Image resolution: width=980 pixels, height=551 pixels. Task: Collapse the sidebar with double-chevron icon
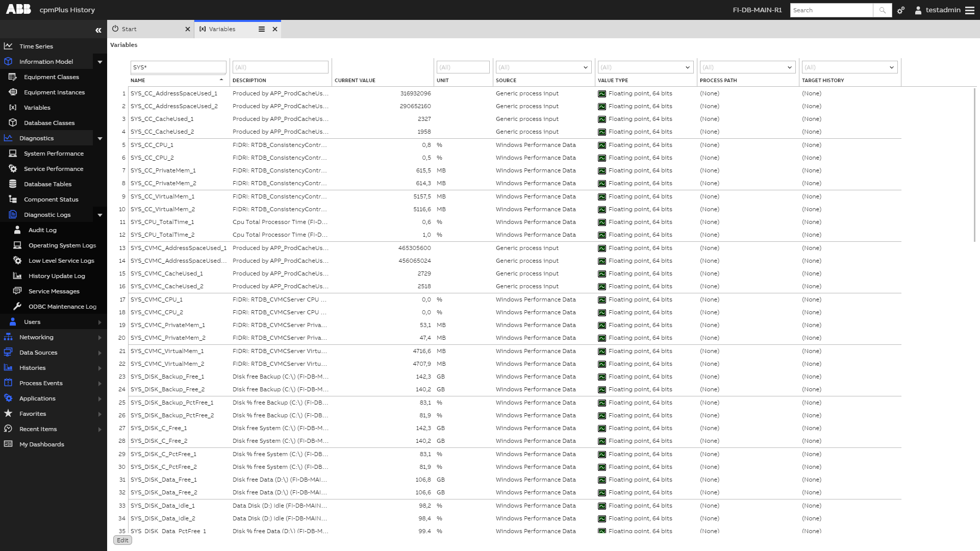[x=98, y=30]
